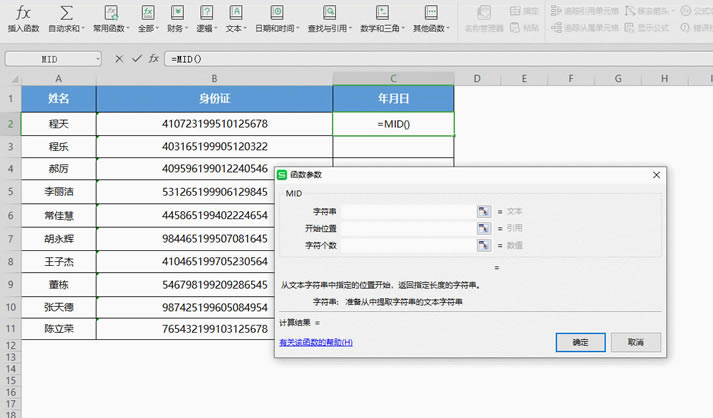The width and height of the screenshot is (713, 418).
Task: Select column A header
Action: coord(59,79)
